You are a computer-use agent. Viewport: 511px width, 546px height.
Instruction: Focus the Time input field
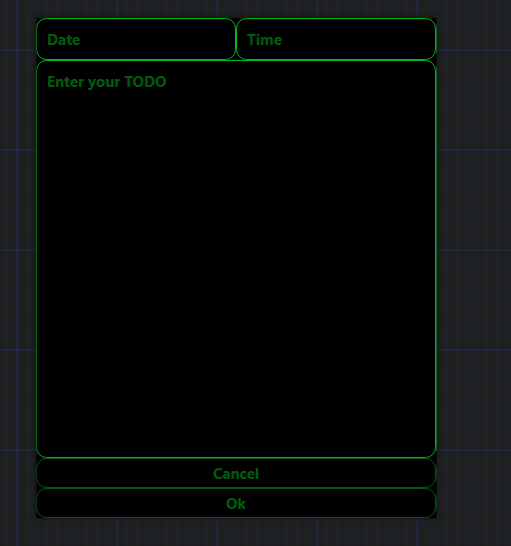(x=336, y=39)
